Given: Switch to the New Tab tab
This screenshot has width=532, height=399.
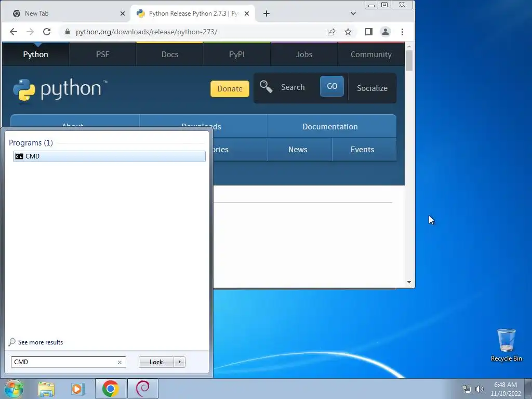Looking at the screenshot, I should [x=66, y=14].
